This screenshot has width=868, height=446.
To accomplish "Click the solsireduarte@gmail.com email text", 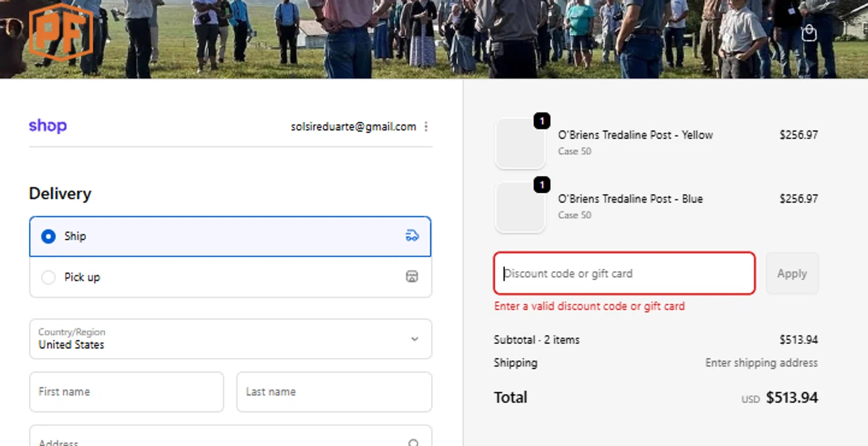I will pyautogui.click(x=353, y=126).
